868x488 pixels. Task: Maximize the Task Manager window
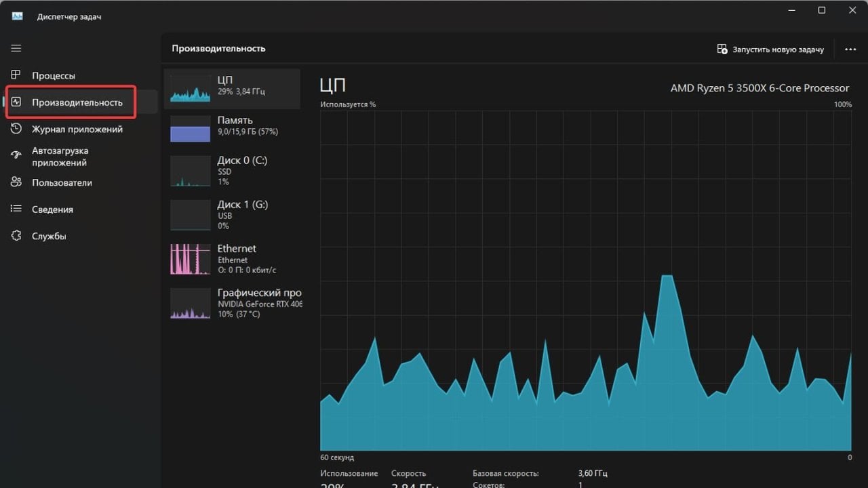click(822, 10)
